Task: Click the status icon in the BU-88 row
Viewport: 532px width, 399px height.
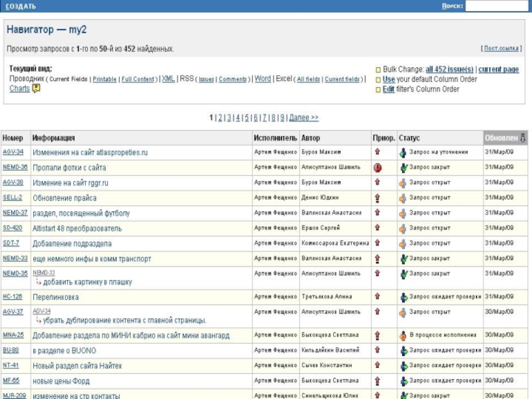Action: pos(404,351)
